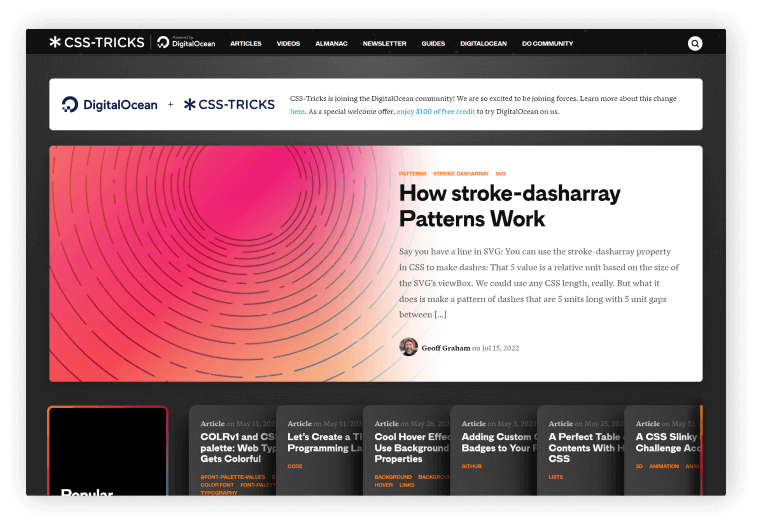Click the ANIMATION tag on Slinky card
The height and width of the screenshot is (525, 758).
click(x=664, y=467)
